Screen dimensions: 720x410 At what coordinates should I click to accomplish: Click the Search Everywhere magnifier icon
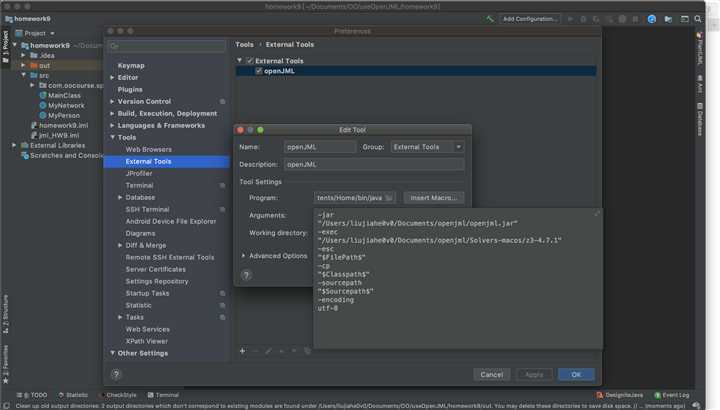click(x=698, y=19)
